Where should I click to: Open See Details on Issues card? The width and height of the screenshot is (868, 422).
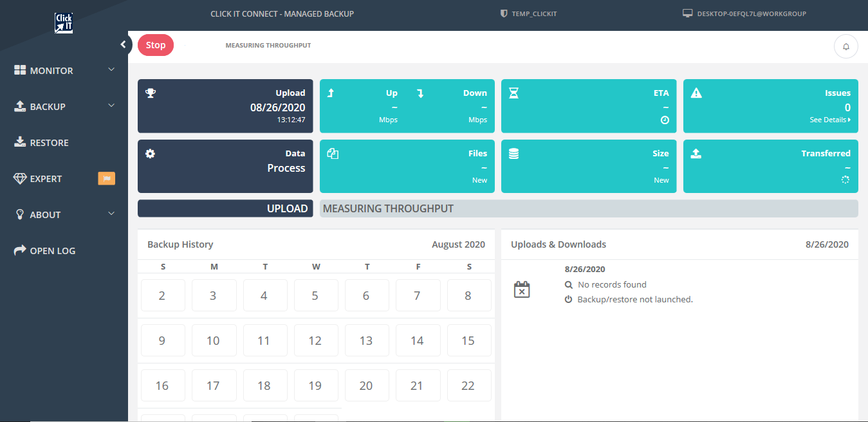coord(830,120)
